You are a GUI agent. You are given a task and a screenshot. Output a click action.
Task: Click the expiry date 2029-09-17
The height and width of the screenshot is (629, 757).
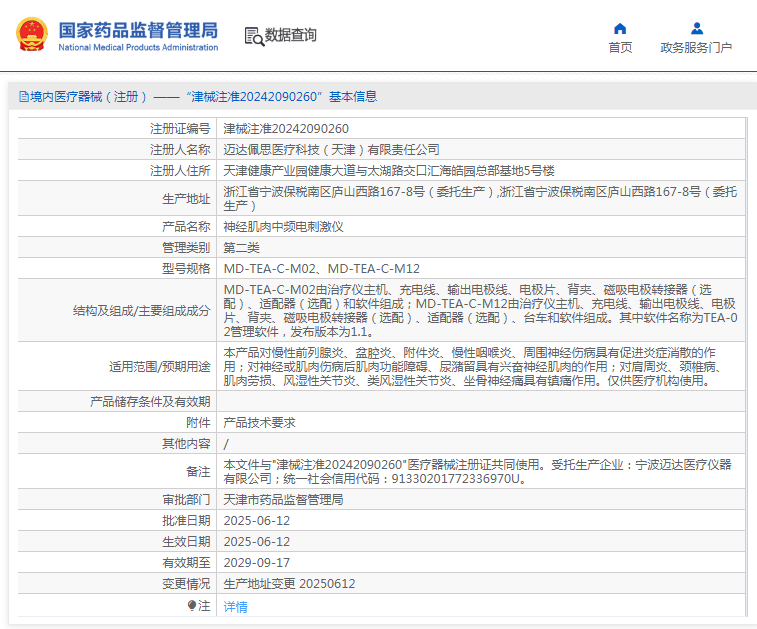click(x=256, y=562)
